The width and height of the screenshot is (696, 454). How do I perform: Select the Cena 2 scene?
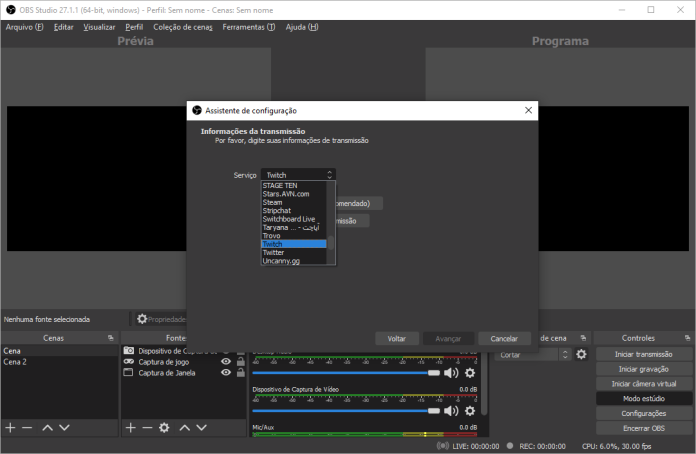point(59,362)
